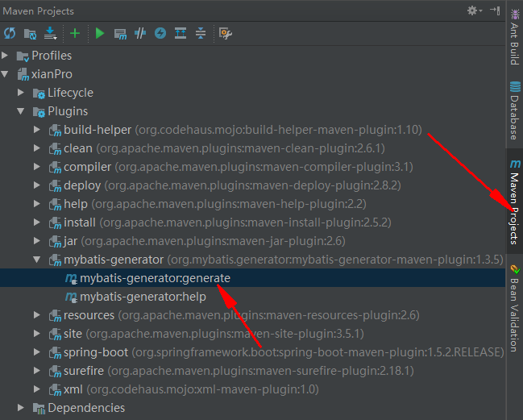Click the Lifecycle folder gear icon
This screenshot has width=523, height=420.
click(x=39, y=94)
